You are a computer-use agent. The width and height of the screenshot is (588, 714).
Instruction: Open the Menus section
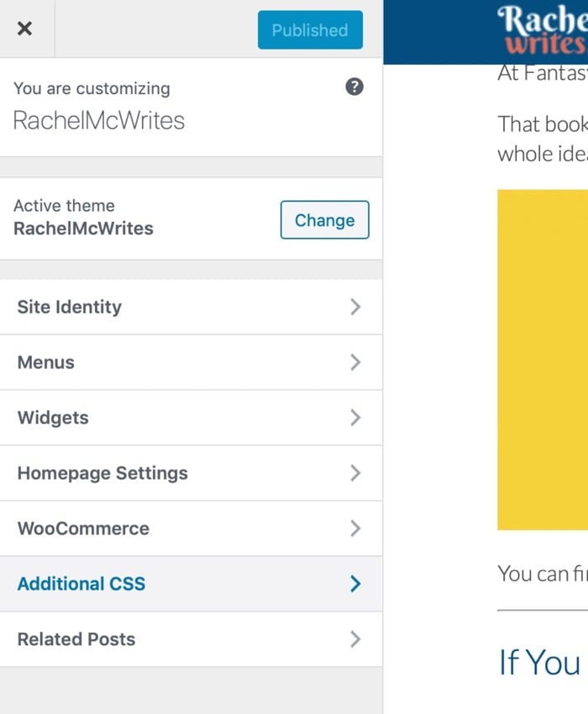pyautogui.click(x=46, y=363)
